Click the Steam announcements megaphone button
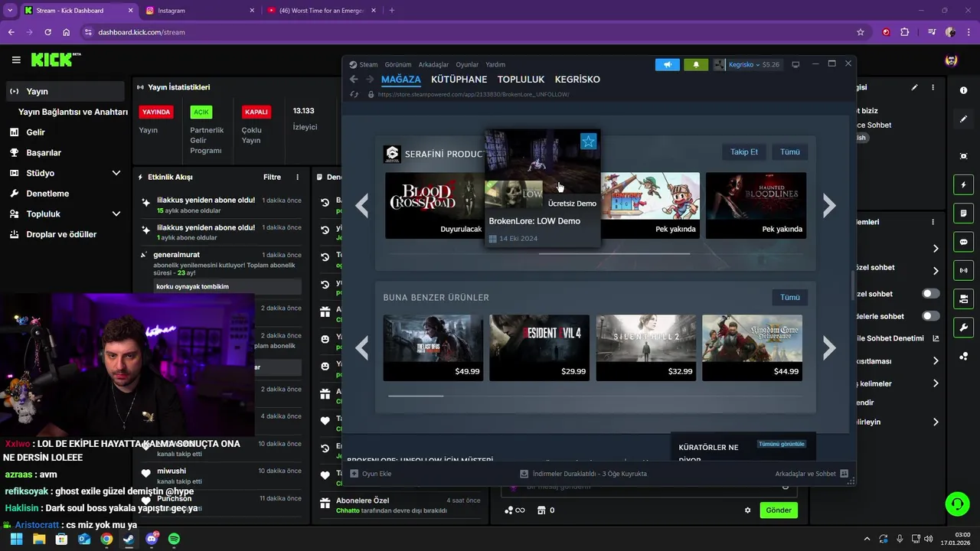This screenshot has width=980, height=551. click(x=667, y=64)
